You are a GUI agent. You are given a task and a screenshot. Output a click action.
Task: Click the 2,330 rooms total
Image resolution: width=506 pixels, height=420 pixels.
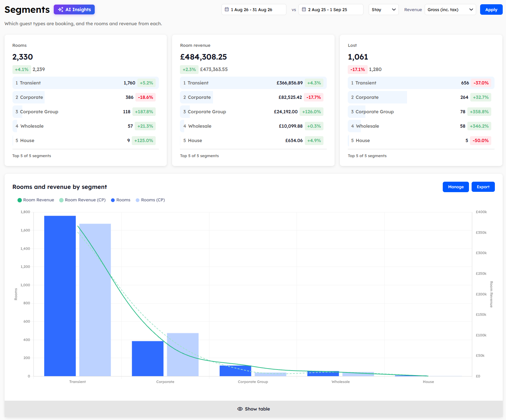pyautogui.click(x=23, y=57)
